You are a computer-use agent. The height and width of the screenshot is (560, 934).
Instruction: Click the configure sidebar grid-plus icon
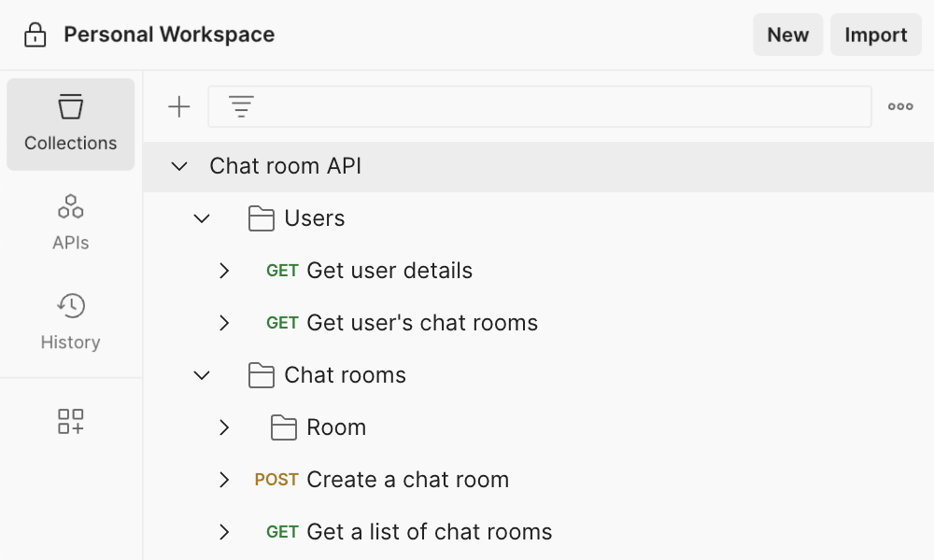[71, 421]
